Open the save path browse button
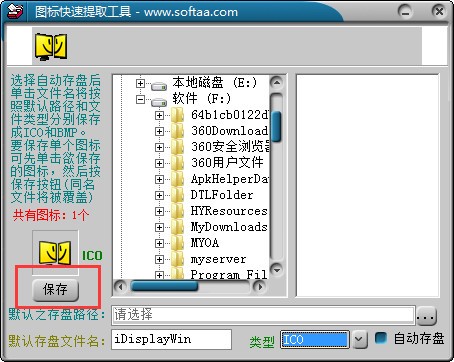454x362 pixels. (426, 315)
